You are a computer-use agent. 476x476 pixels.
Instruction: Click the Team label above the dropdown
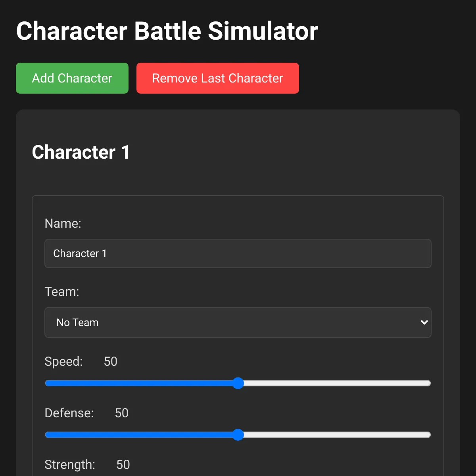(62, 292)
